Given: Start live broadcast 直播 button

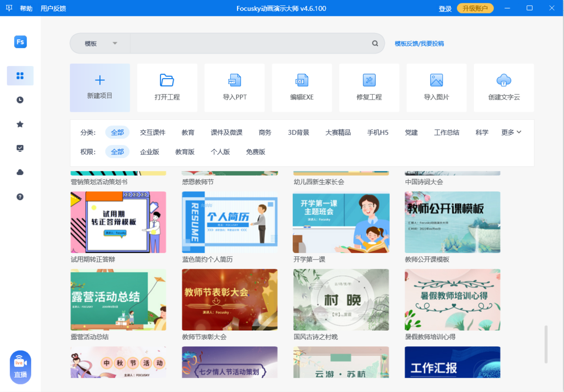Looking at the screenshot, I should click(x=20, y=367).
